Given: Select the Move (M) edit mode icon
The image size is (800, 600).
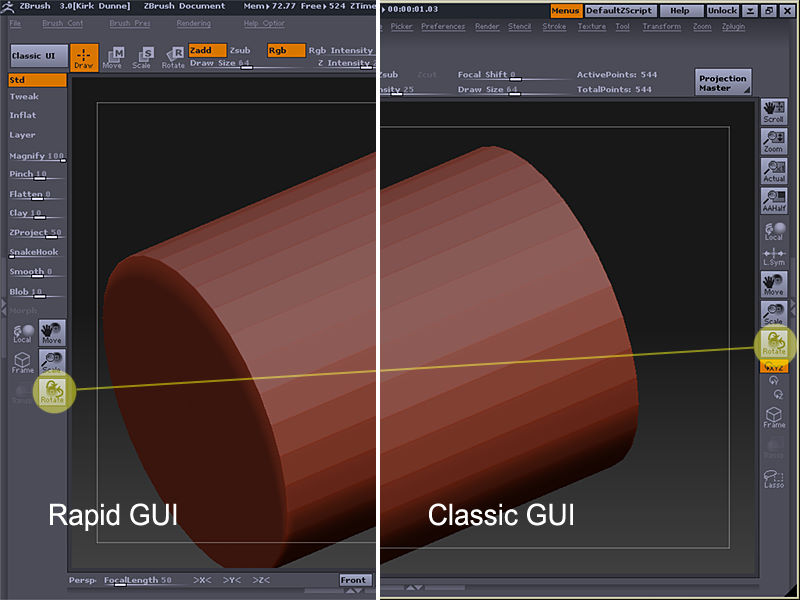Looking at the screenshot, I should (113, 58).
